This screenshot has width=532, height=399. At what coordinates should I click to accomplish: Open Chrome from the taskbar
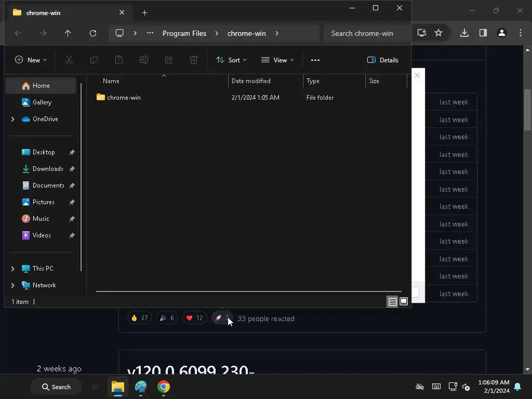pyautogui.click(x=164, y=387)
